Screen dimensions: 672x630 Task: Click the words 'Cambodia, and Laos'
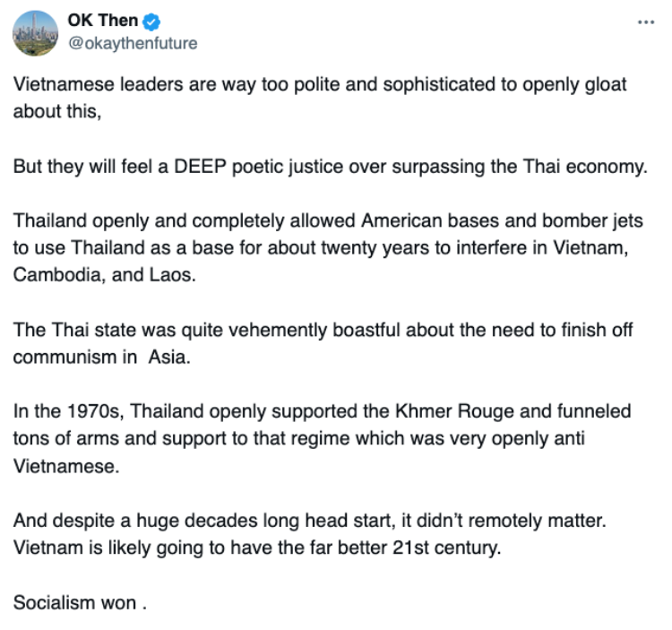104,275
